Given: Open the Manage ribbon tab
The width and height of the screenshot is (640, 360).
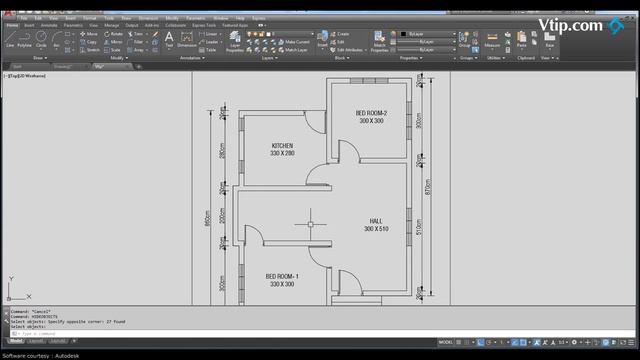Looking at the screenshot, I should coord(111,25).
